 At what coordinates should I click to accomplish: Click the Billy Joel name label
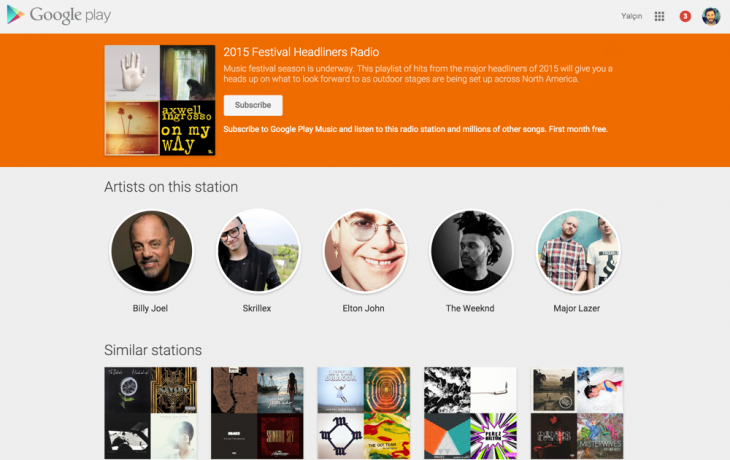coord(151,308)
